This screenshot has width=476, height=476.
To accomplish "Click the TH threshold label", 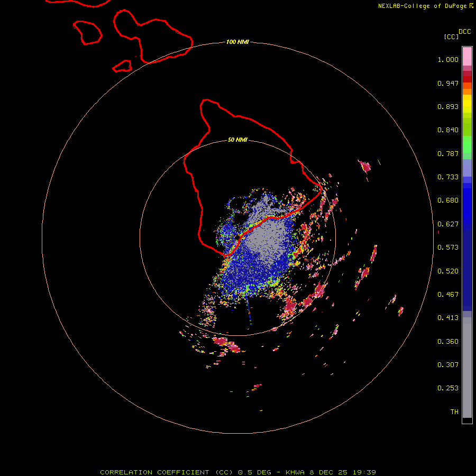I will tap(454, 412).
